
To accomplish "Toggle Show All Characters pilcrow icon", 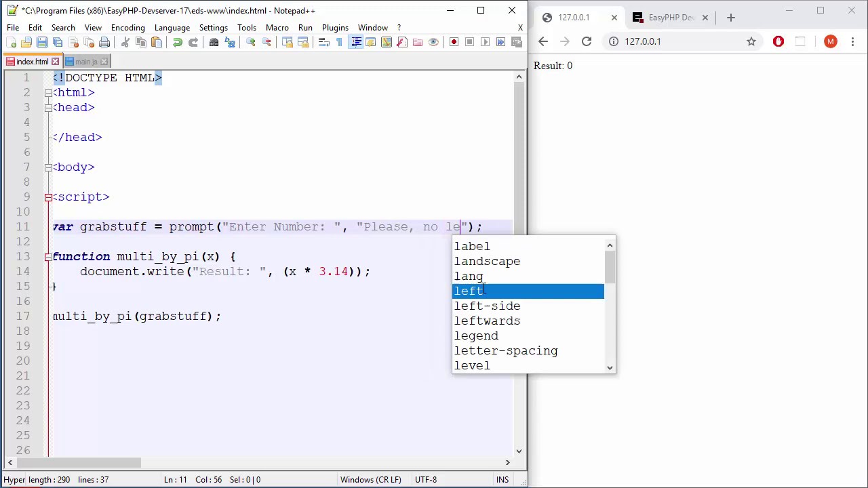I will point(339,42).
